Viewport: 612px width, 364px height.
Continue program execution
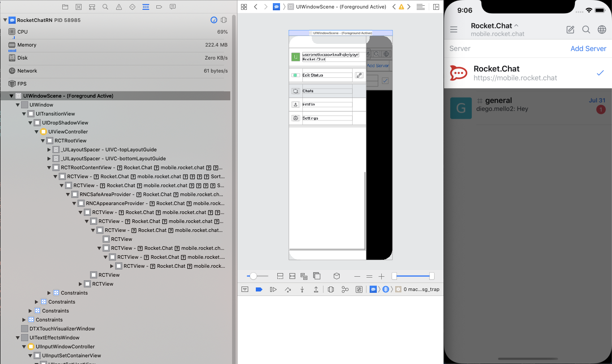pyautogui.click(x=273, y=289)
